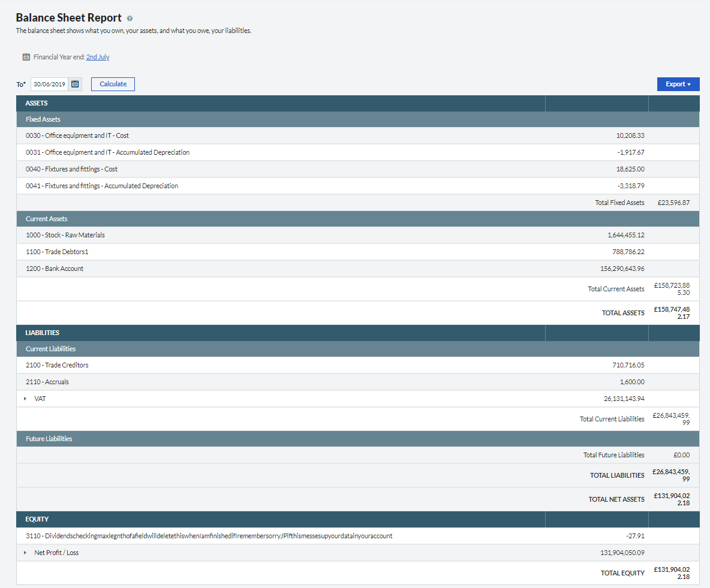Click the 1000 - Stock - Raw Materials row
This screenshot has height=588, width=710.
tap(65, 235)
